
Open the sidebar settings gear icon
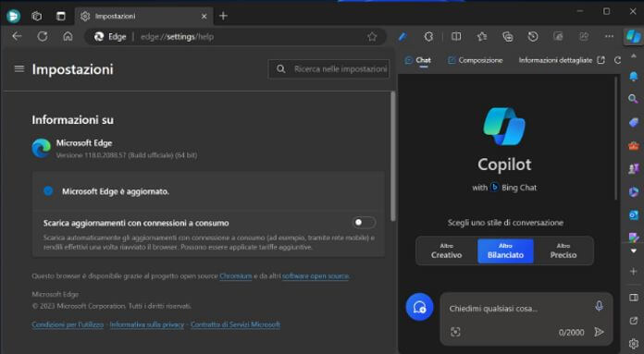[633, 344]
